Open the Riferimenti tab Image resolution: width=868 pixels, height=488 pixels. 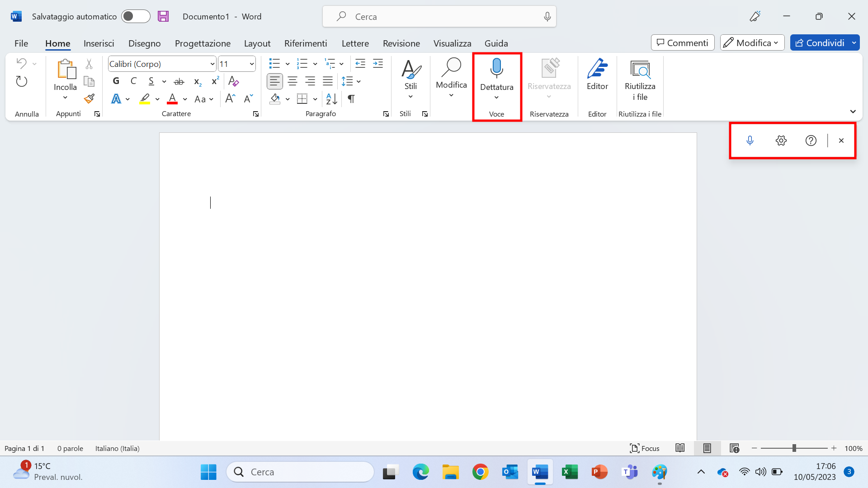[x=306, y=43]
